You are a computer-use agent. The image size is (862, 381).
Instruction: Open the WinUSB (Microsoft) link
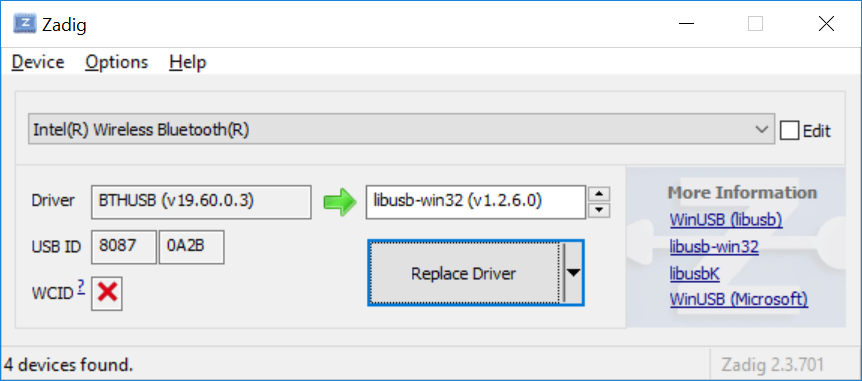pyautogui.click(x=739, y=299)
